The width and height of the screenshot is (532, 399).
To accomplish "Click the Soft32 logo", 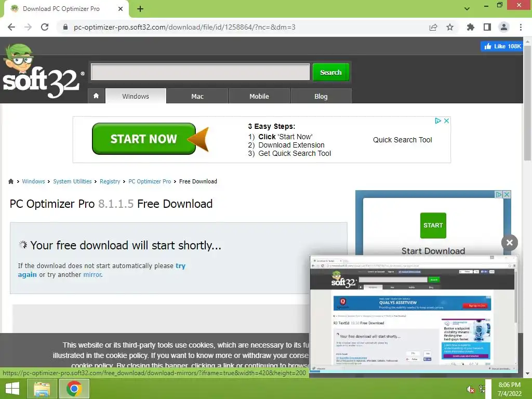I will point(43,71).
